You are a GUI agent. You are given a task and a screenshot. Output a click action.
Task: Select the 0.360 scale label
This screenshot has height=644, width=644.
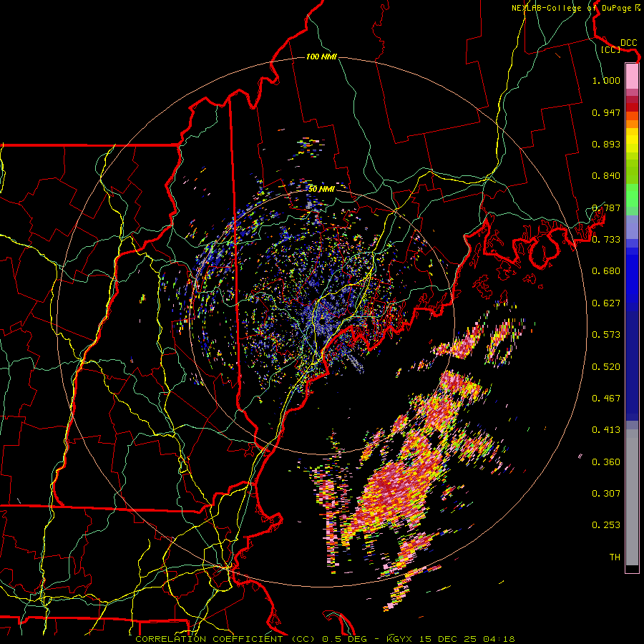pyautogui.click(x=606, y=462)
